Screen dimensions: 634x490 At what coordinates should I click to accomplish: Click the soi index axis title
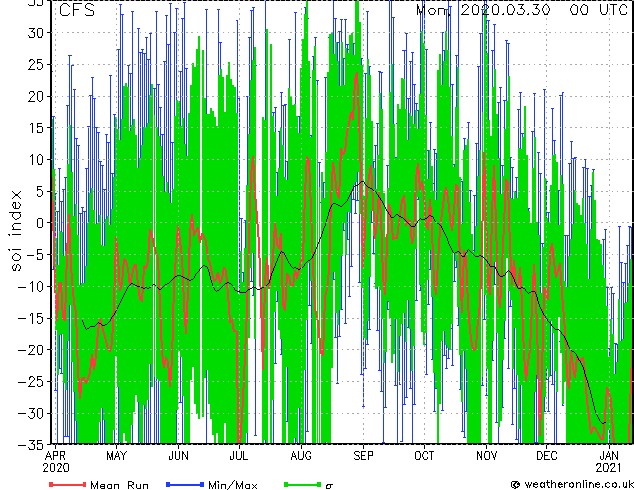(15, 231)
